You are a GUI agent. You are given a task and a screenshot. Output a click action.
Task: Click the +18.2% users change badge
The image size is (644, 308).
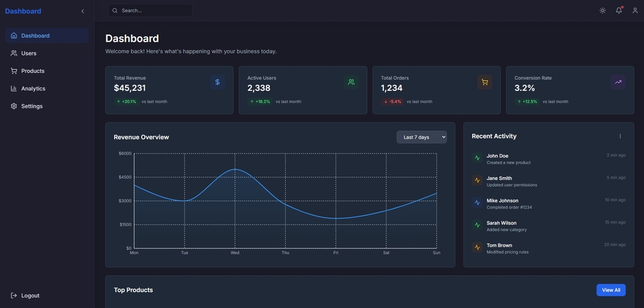click(x=260, y=101)
